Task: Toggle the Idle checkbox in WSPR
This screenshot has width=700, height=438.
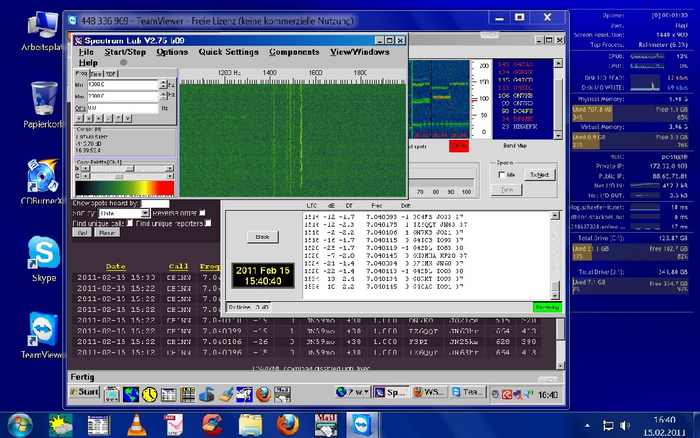Action: pyautogui.click(x=502, y=175)
